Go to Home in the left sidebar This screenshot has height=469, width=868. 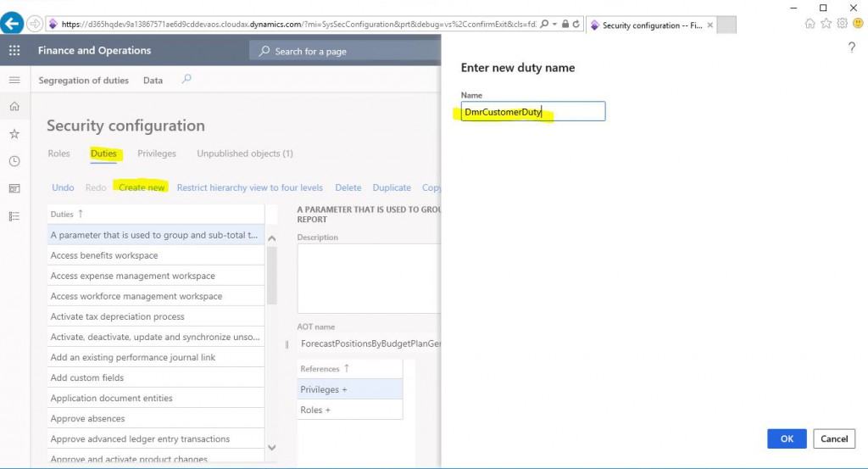tap(14, 107)
